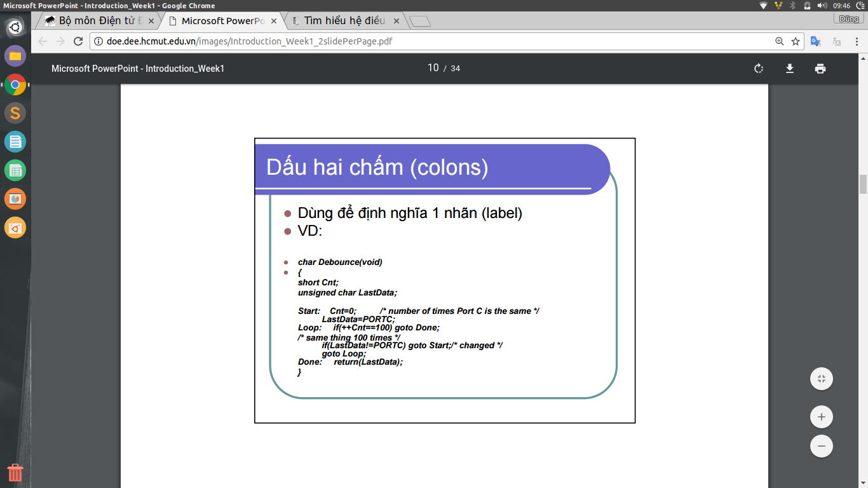The height and width of the screenshot is (488, 868).
Task: Edit the PDF page number field
Action: tap(433, 68)
